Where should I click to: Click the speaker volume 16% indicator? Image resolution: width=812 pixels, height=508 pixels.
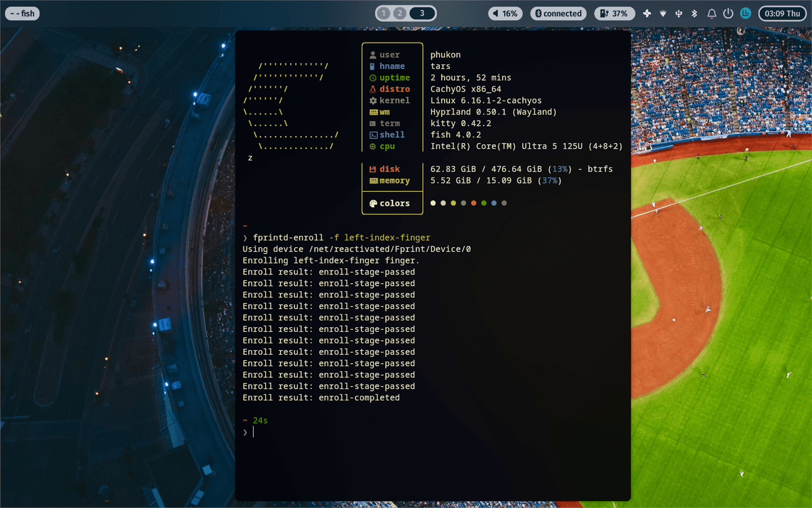(505, 13)
